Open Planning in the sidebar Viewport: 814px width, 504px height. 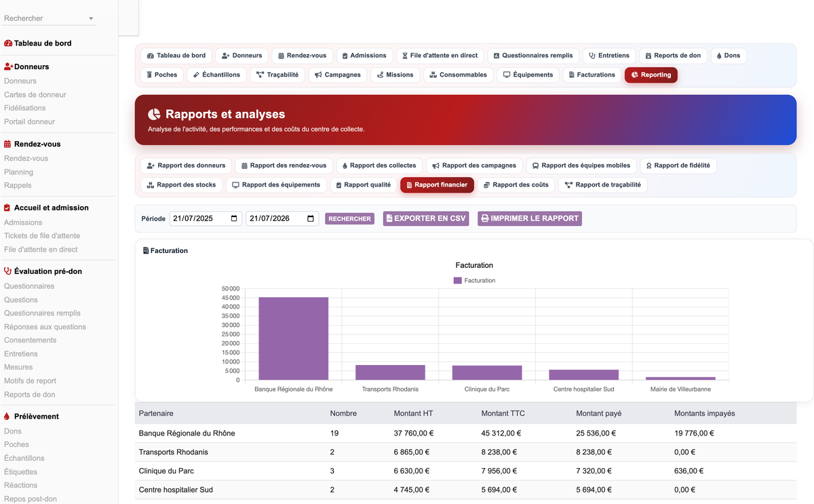pos(18,172)
